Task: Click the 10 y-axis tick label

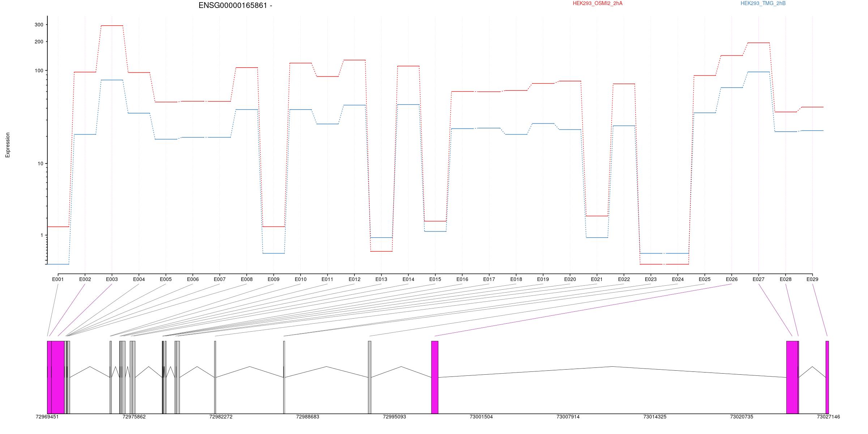Action: pyautogui.click(x=40, y=163)
